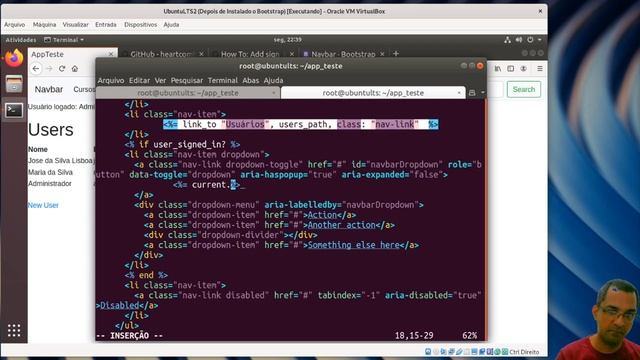Viewport: 640px width, 360px height.
Task: Open the terminal Ajuda menu
Action: click(x=273, y=80)
